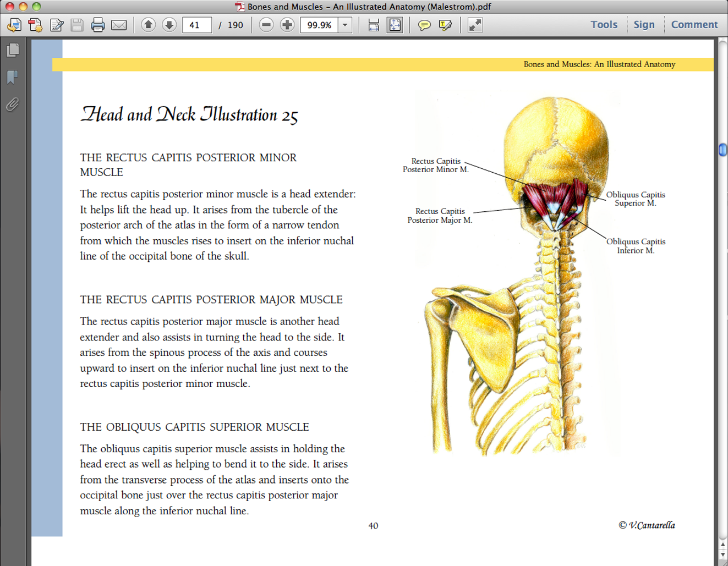The height and width of the screenshot is (566, 728).
Task: Toggle fit page width view
Action: pos(374,25)
